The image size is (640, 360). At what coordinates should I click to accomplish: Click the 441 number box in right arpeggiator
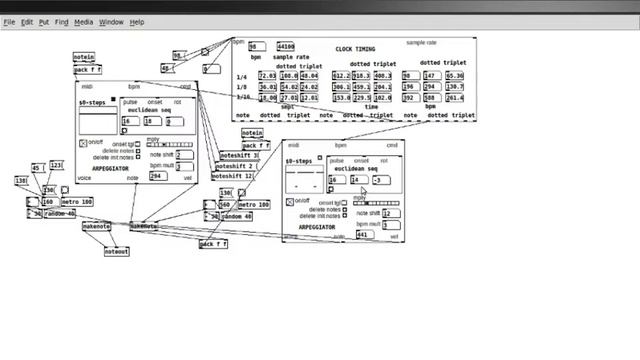coord(365,235)
